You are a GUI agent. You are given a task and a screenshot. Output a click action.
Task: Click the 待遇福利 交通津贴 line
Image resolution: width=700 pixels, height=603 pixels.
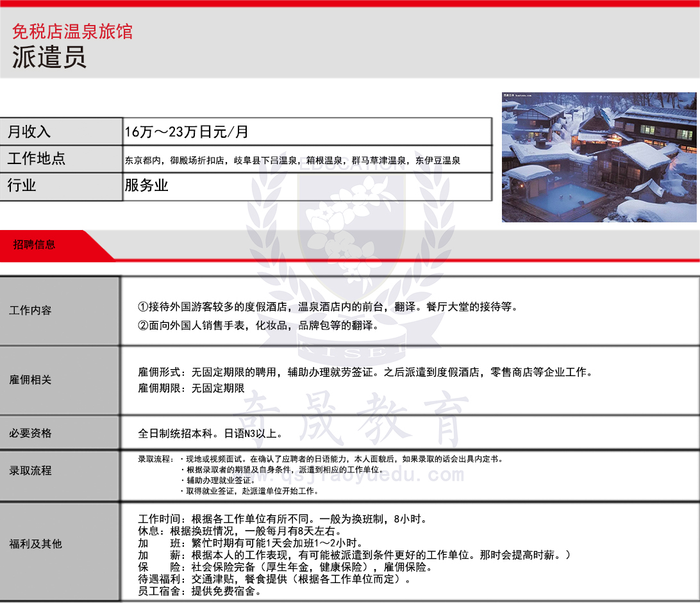point(274,579)
